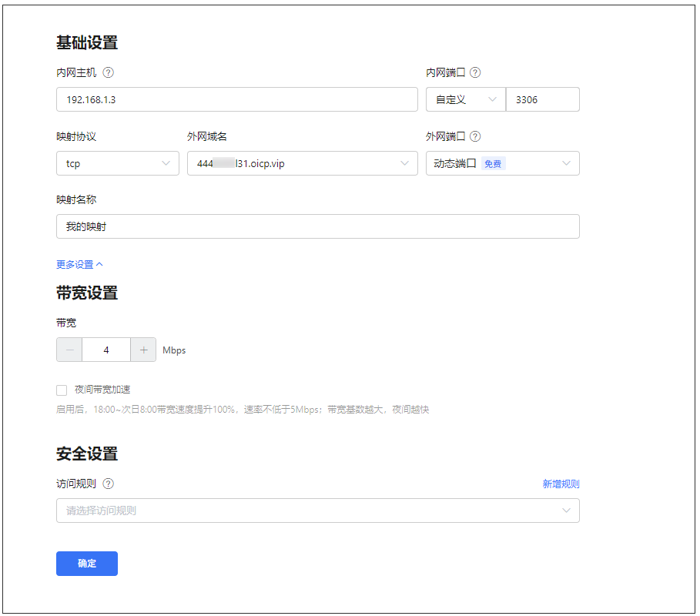Decrease bandwidth with minus button

pos(69,350)
